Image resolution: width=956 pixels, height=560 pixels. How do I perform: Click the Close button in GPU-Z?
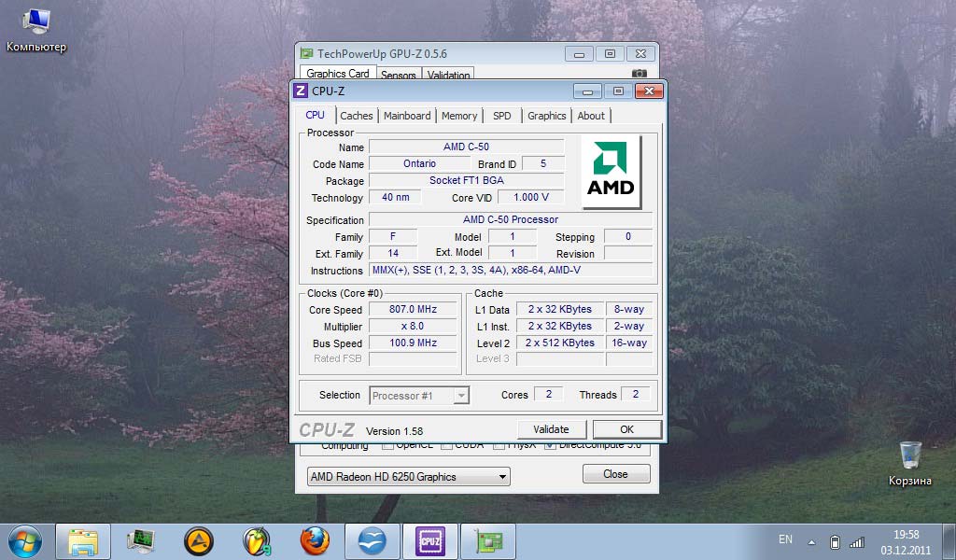pyautogui.click(x=615, y=474)
